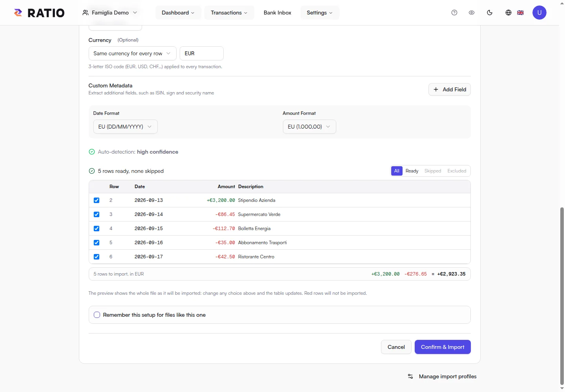
Task: Click the RATIO logo
Action: 39,13
